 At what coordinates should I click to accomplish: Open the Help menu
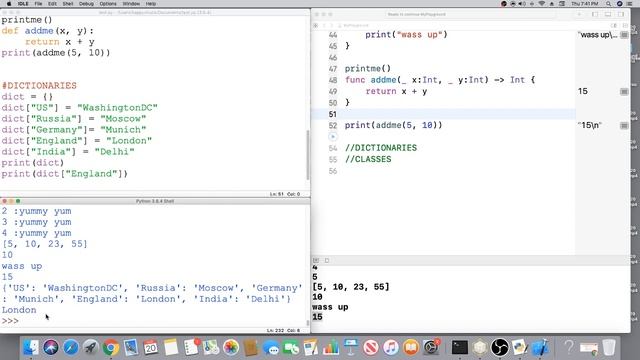pos(151,4)
